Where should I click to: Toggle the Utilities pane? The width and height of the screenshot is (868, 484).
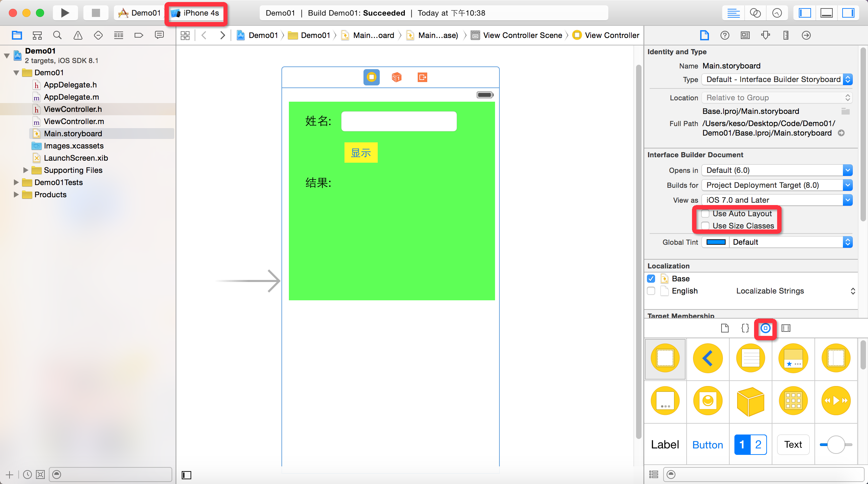point(848,13)
